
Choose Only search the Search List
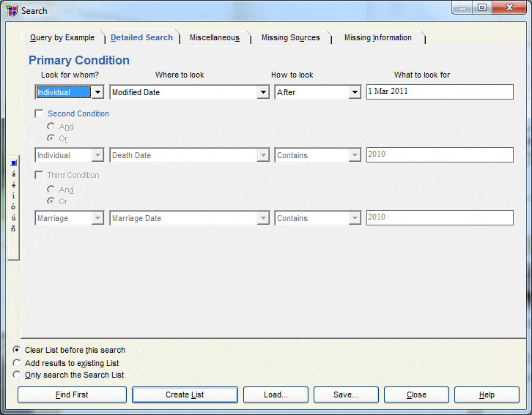pos(16,375)
